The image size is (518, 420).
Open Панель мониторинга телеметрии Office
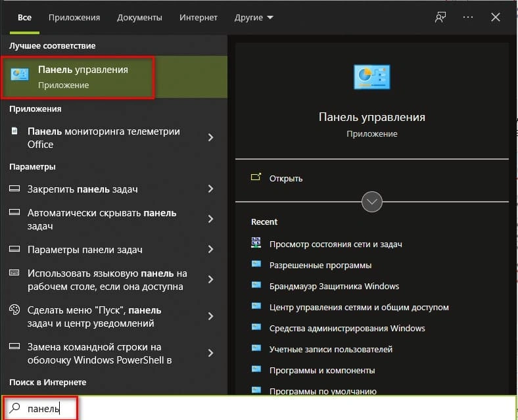pos(114,137)
